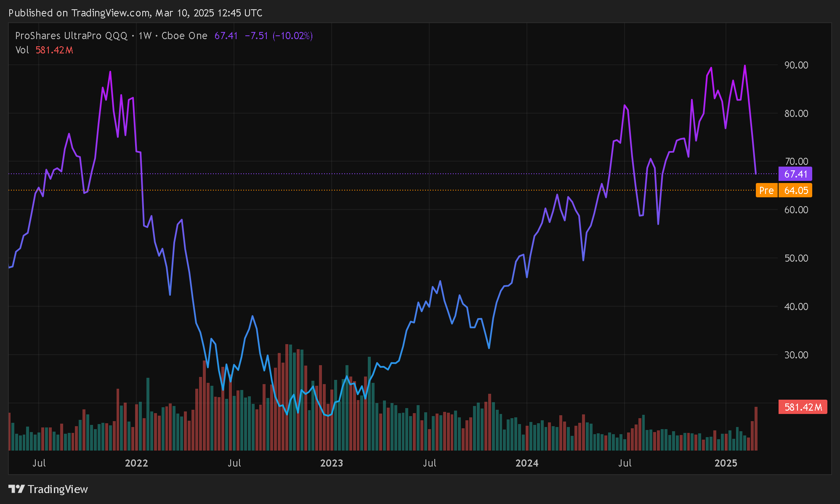Click the 50.00 price axis label
Viewport: 840px width, 504px height.
pyautogui.click(x=796, y=258)
